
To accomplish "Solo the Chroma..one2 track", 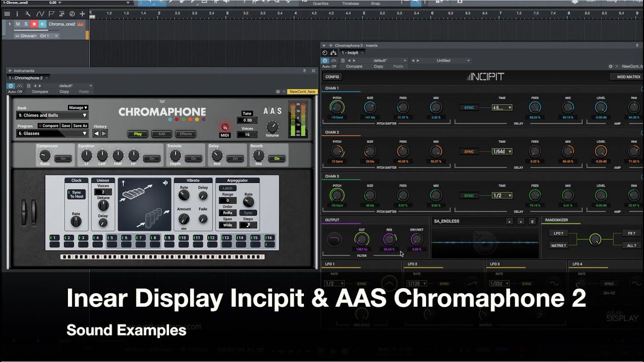I will click(x=26, y=24).
